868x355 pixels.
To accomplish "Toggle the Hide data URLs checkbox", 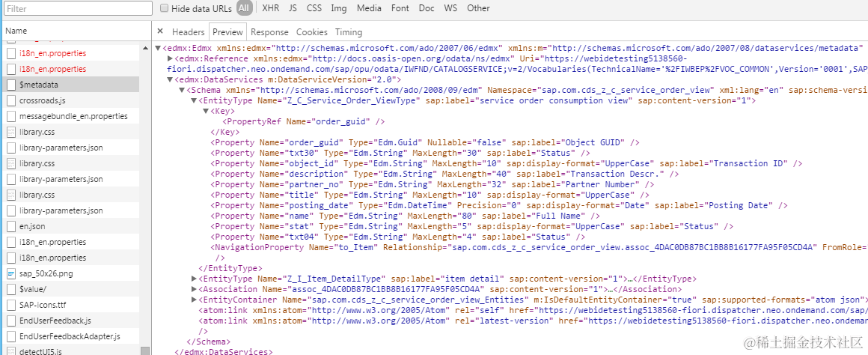I will point(165,8).
